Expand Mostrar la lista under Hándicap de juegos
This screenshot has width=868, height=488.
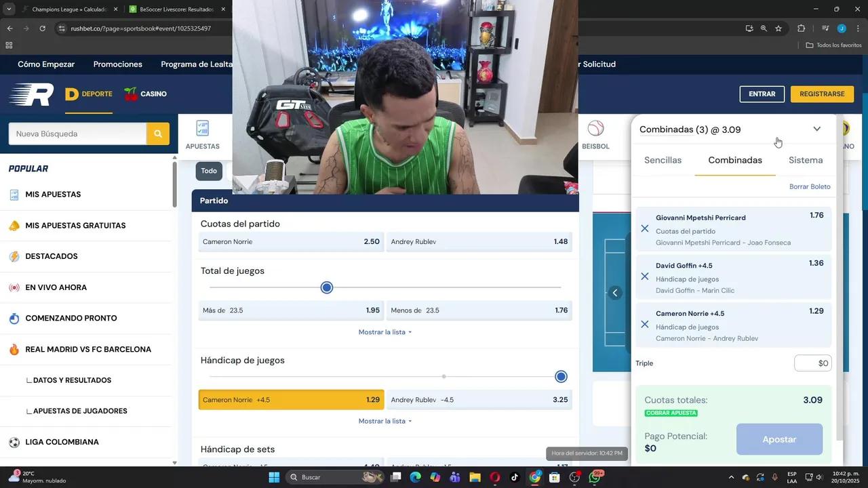(384, 421)
